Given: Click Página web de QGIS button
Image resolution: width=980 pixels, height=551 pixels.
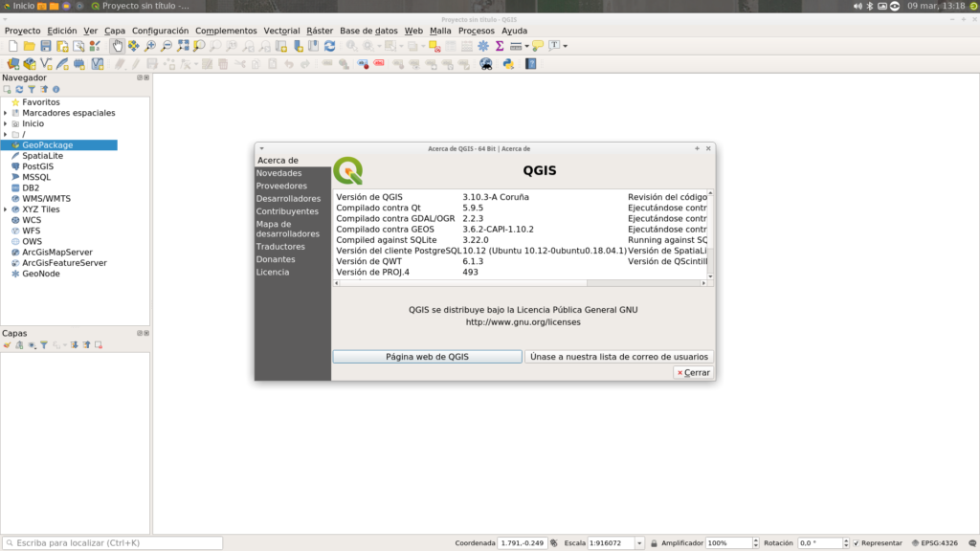Looking at the screenshot, I should pos(427,357).
